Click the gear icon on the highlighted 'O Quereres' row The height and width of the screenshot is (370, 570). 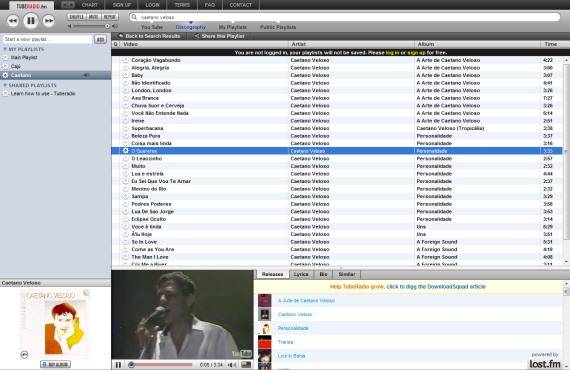tap(125, 150)
